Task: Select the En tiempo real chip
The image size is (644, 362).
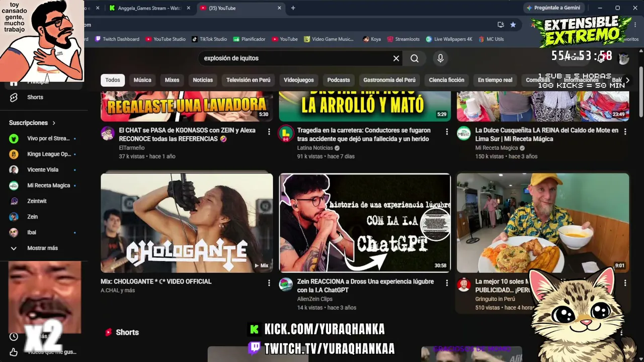Action: click(x=495, y=80)
